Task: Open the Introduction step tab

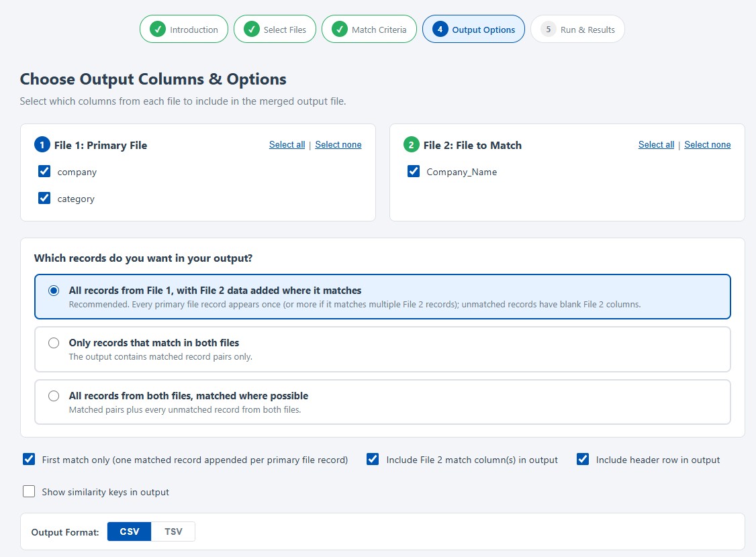Action: (x=184, y=30)
